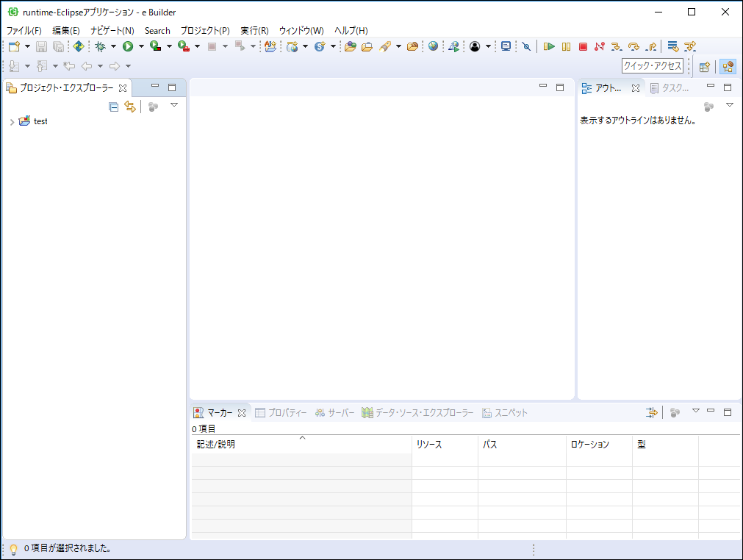
Task: Click the Step Return icon
Action: (651, 46)
